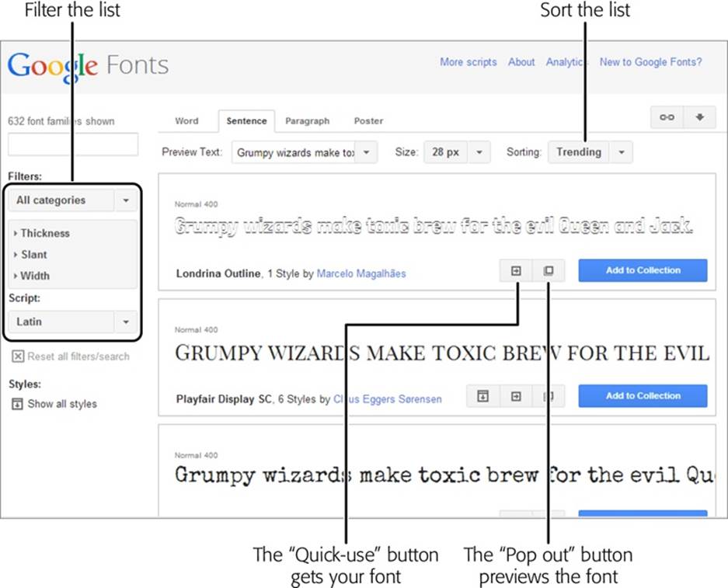This screenshot has height=588, width=728.
Task: Expand the Slant filter
Action: pos(30,254)
